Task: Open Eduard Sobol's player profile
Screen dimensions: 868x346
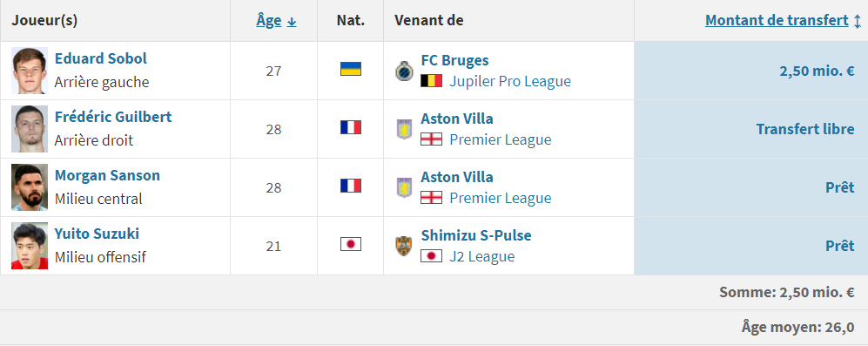Action: pos(101,58)
